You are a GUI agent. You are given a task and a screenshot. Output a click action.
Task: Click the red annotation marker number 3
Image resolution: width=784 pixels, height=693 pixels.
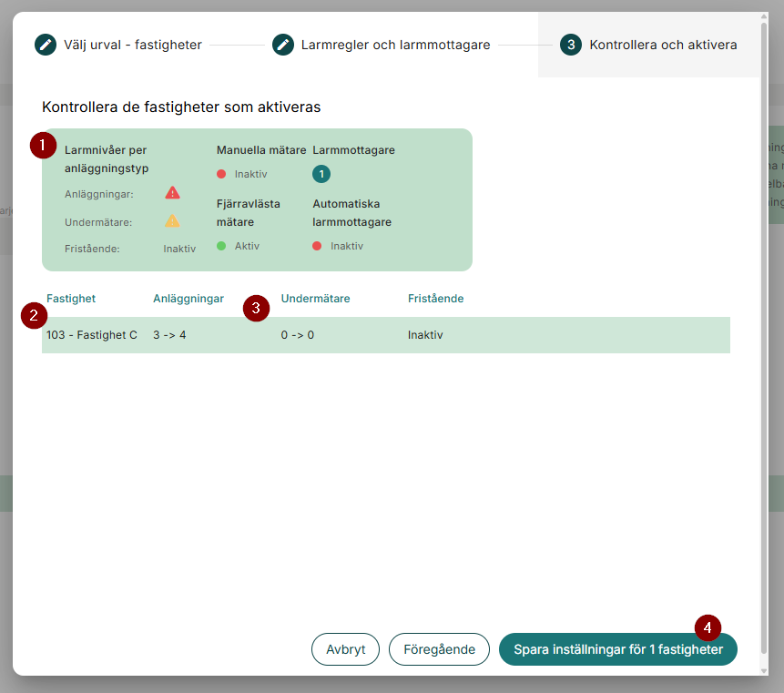[x=256, y=309]
